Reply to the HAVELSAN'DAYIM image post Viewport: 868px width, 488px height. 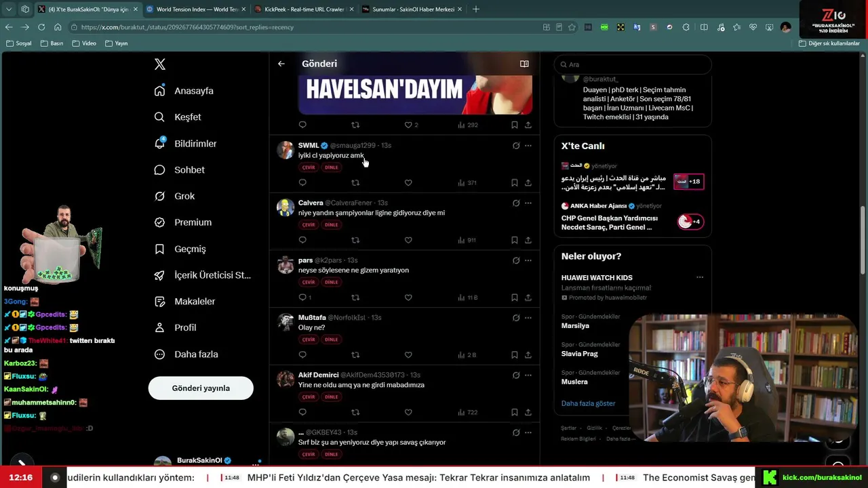tap(302, 125)
